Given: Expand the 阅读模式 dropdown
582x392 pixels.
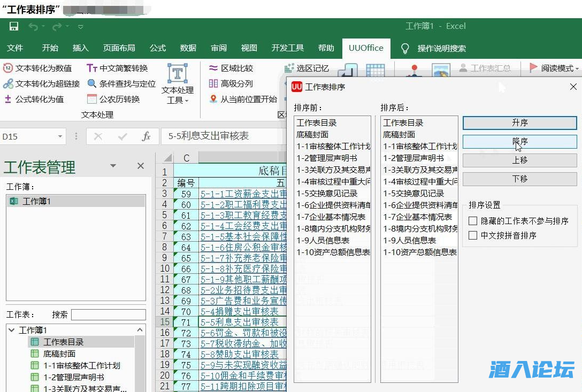Looking at the screenshot, I should tap(577, 68).
